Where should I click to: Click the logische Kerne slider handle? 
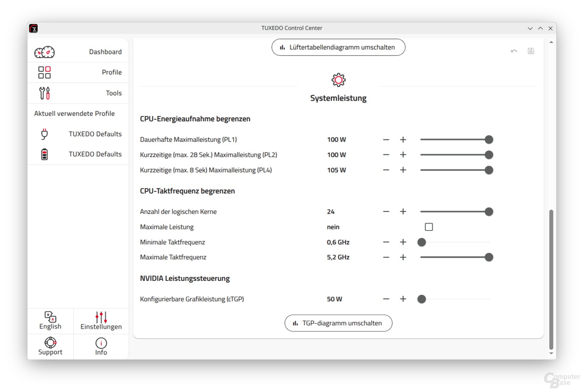489,212
